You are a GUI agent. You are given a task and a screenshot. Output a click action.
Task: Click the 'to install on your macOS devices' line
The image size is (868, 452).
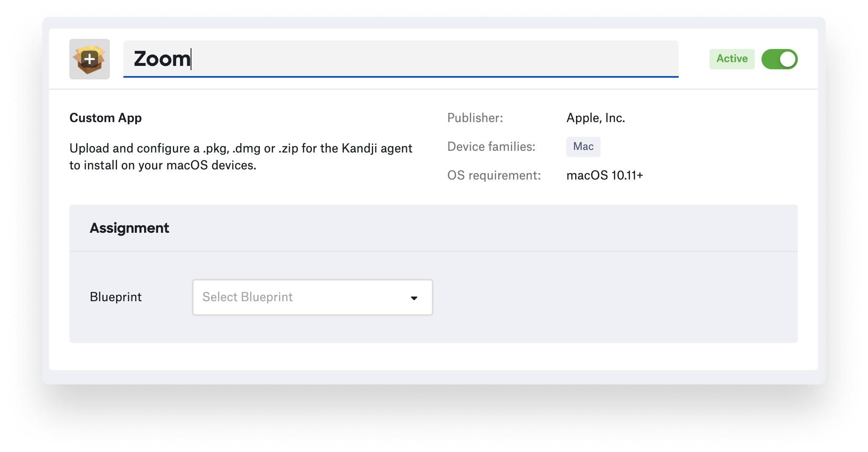click(x=163, y=165)
